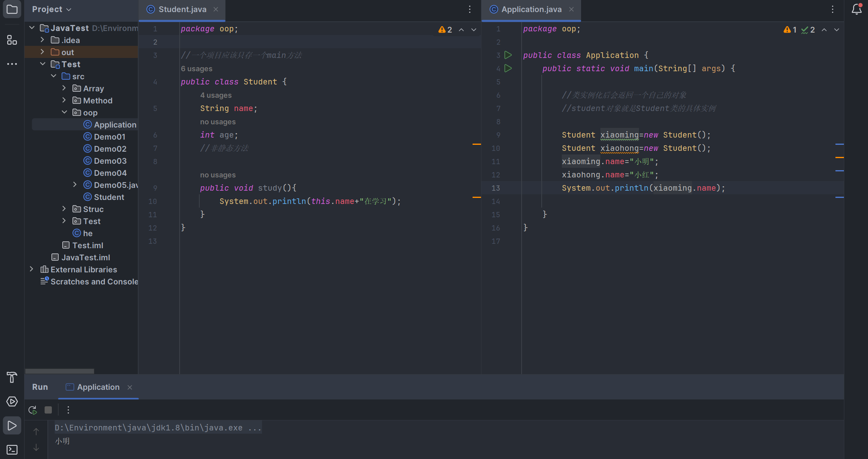Click the Rerun Application icon
Image resolution: width=868 pixels, height=459 pixels.
[x=33, y=410]
